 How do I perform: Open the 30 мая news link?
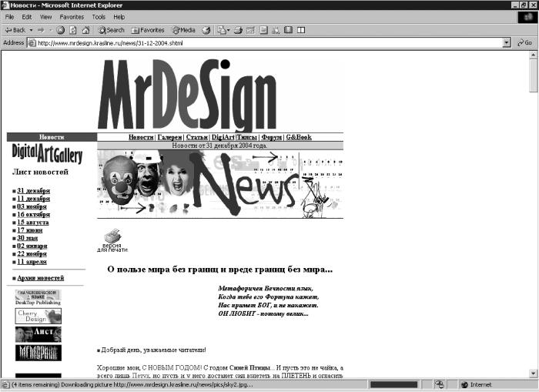28,238
